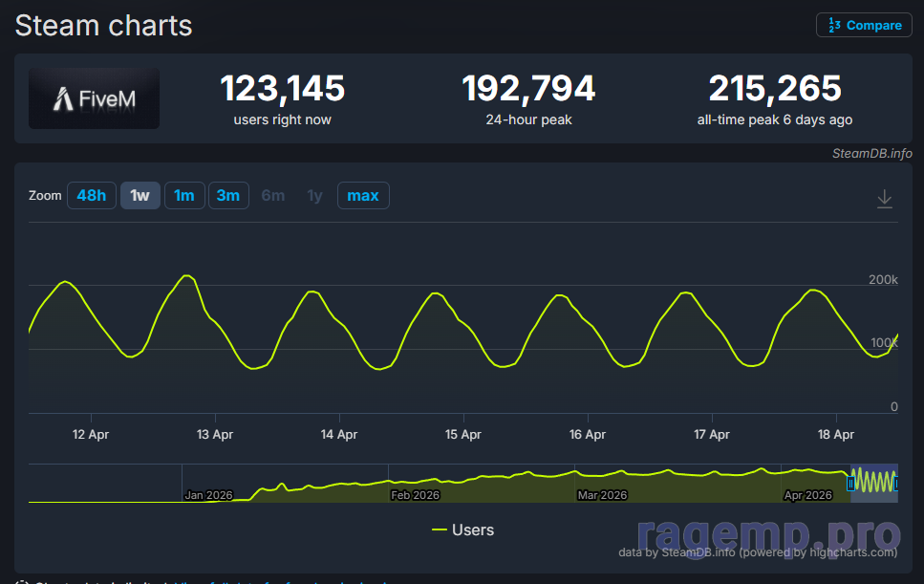Select the 1w zoom range
The height and width of the screenshot is (584, 924).
pos(140,195)
